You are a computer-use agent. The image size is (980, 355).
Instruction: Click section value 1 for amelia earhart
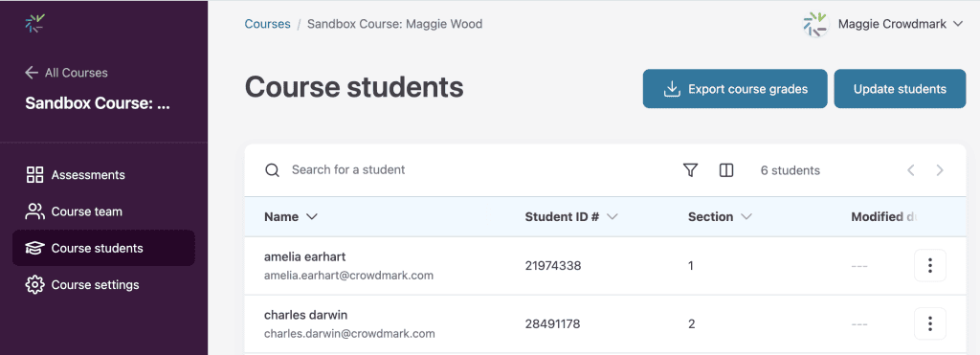(691, 266)
